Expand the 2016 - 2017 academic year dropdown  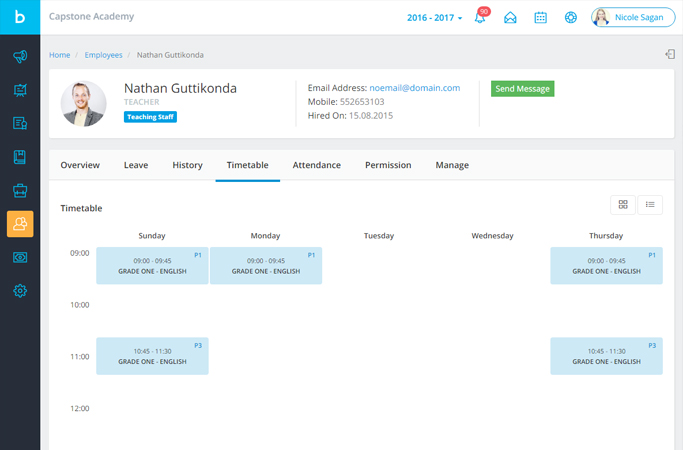(435, 17)
